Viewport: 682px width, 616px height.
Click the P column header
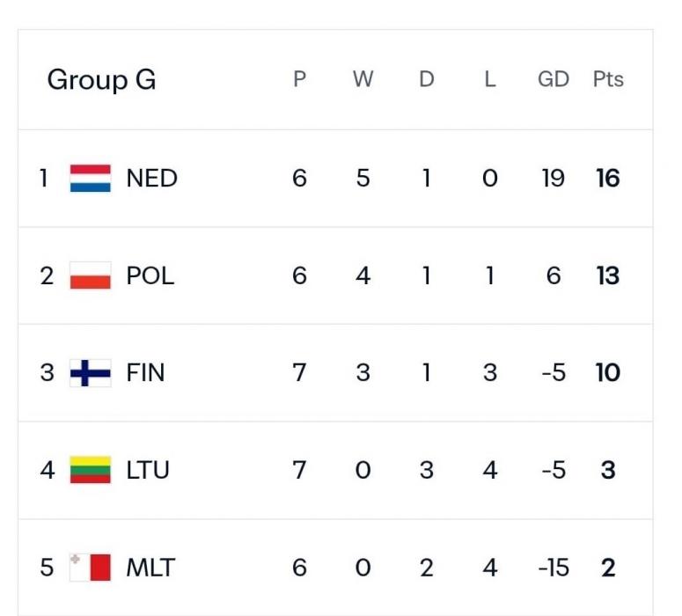[299, 80]
